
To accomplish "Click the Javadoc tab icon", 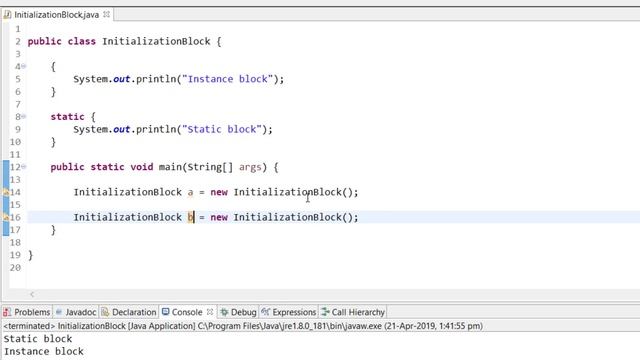I will [59, 312].
